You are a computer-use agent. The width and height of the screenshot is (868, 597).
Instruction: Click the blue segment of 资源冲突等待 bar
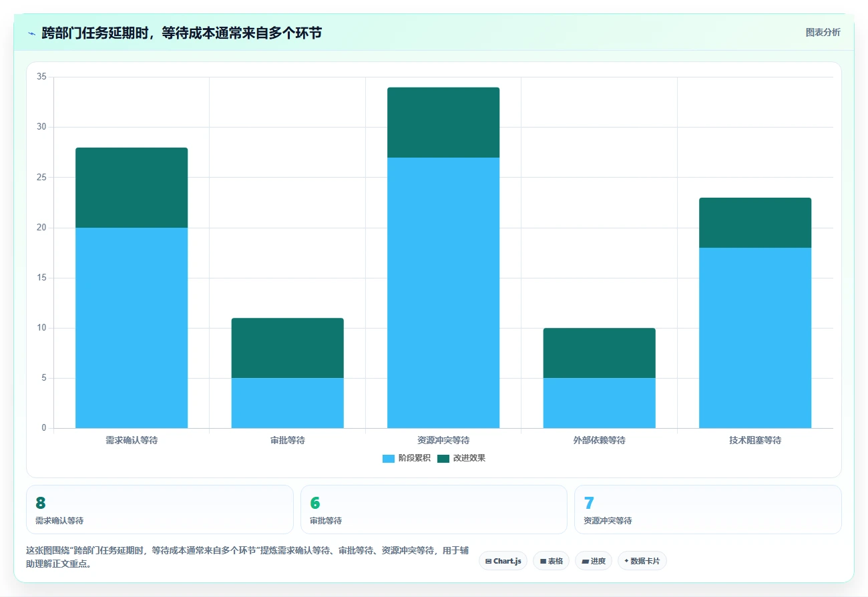pyautogui.click(x=443, y=292)
